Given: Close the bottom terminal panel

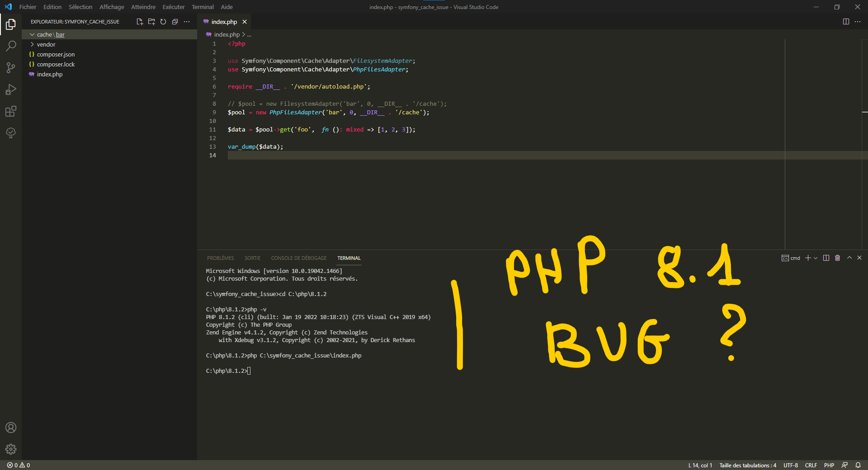Looking at the screenshot, I should tap(859, 258).
